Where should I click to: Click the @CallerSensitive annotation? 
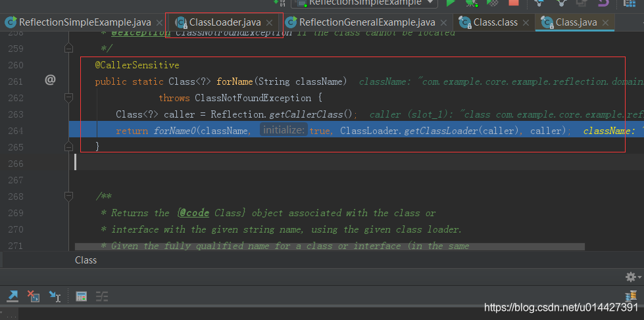(137, 65)
